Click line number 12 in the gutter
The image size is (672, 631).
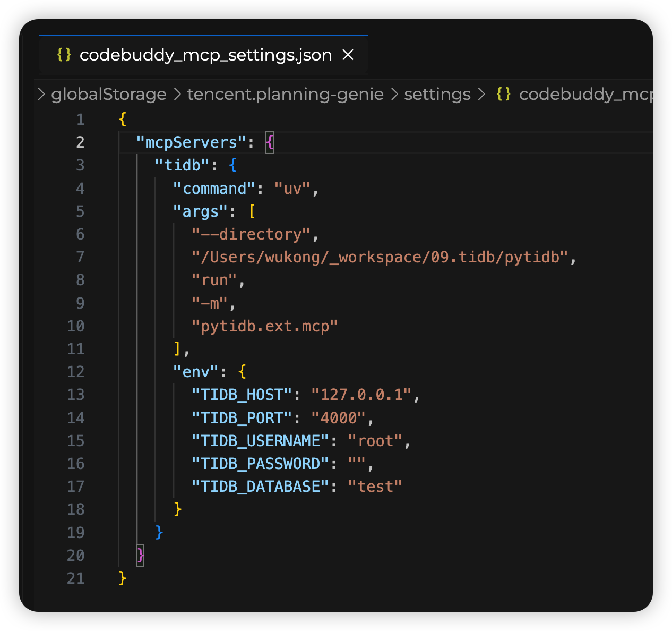(x=76, y=372)
